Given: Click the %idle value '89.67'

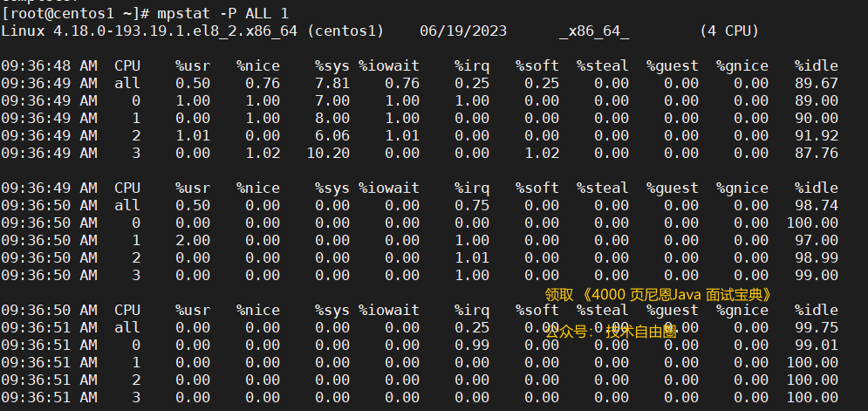Looking at the screenshot, I should click(x=817, y=84).
